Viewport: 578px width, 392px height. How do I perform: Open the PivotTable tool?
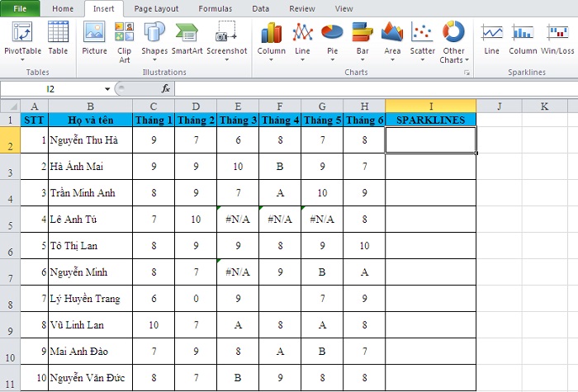click(x=22, y=37)
